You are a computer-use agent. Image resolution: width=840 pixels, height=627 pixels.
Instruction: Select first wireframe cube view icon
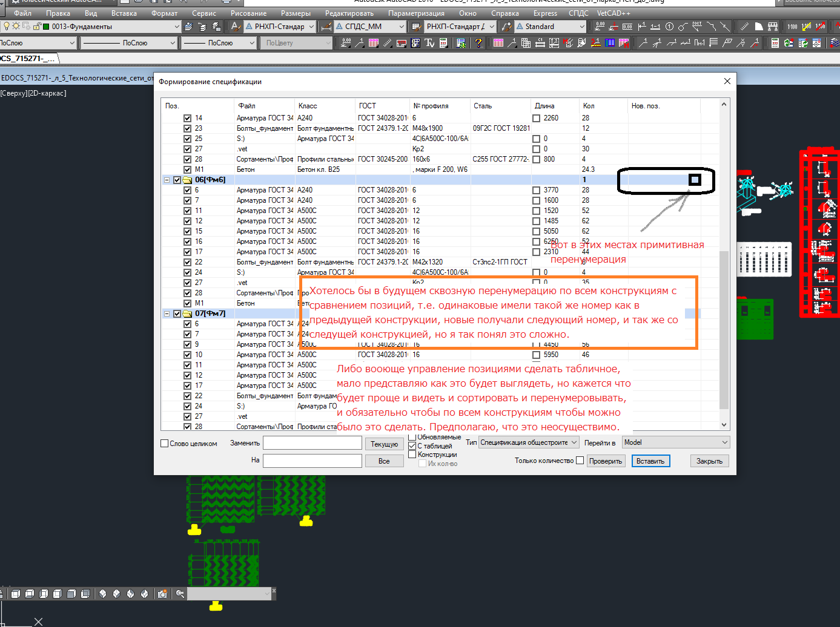pos(16,594)
